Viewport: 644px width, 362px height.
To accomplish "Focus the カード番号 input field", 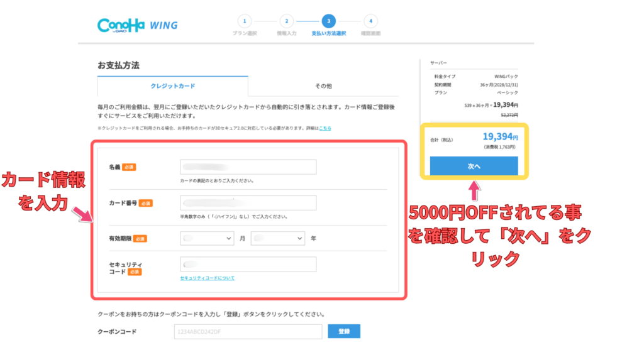I will 248,203.
